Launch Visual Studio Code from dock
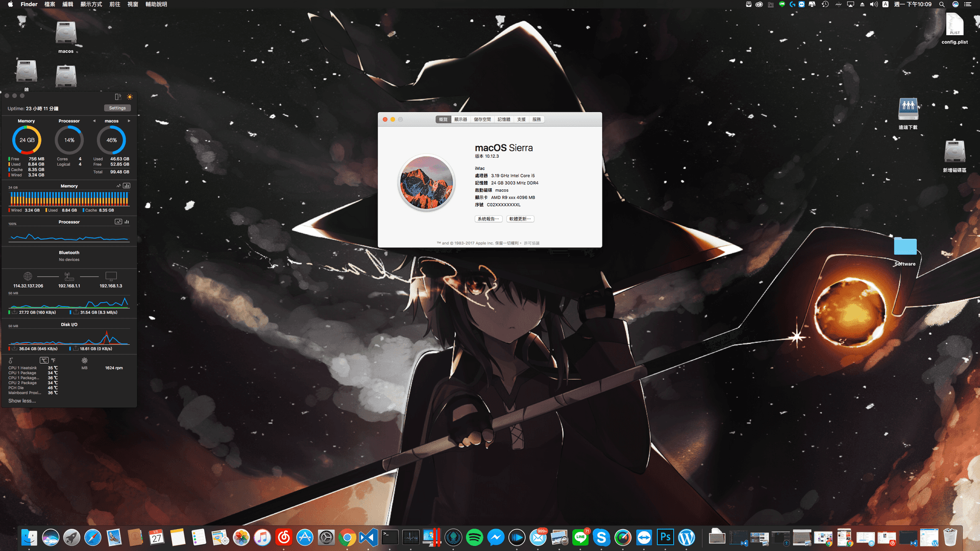The width and height of the screenshot is (980, 551). tap(368, 537)
